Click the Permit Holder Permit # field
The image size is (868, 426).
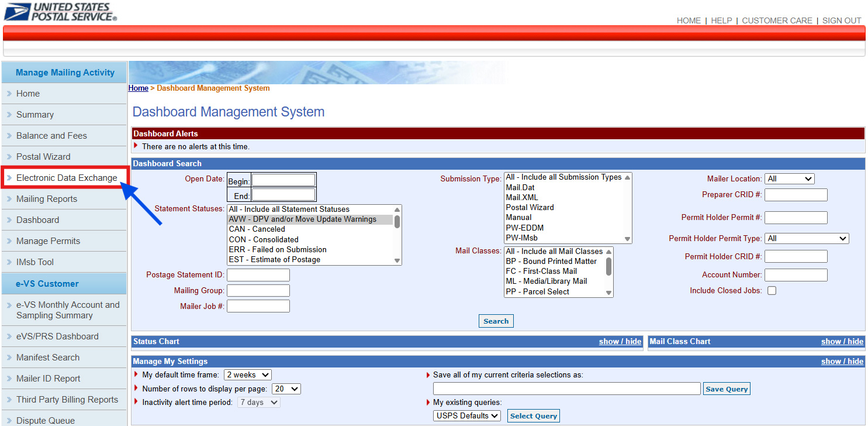(796, 218)
